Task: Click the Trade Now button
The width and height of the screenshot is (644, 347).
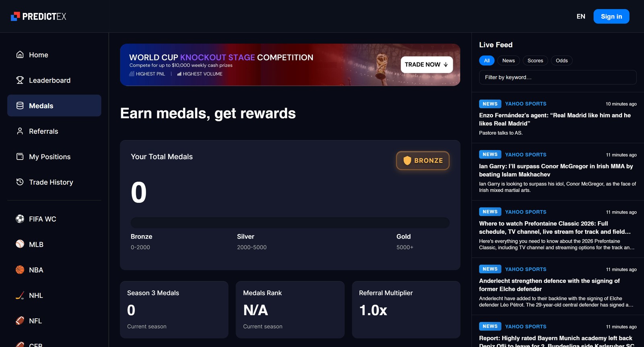Action: pyautogui.click(x=426, y=64)
